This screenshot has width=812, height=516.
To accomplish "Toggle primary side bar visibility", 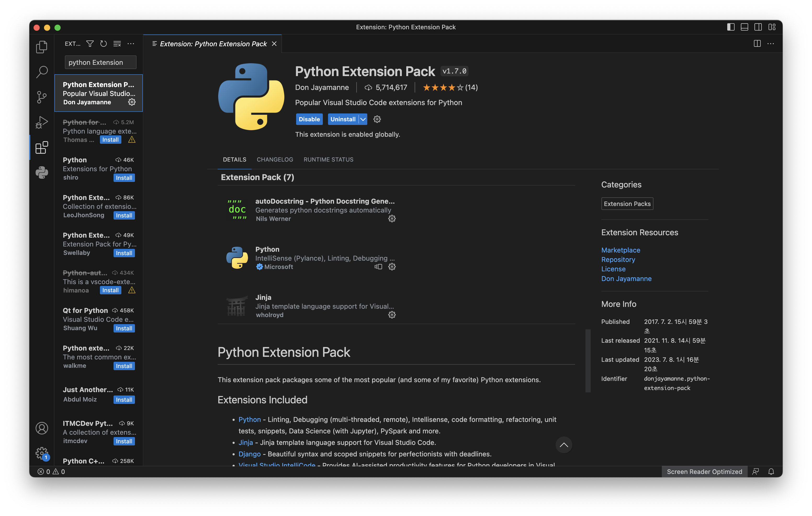I will [x=730, y=27].
